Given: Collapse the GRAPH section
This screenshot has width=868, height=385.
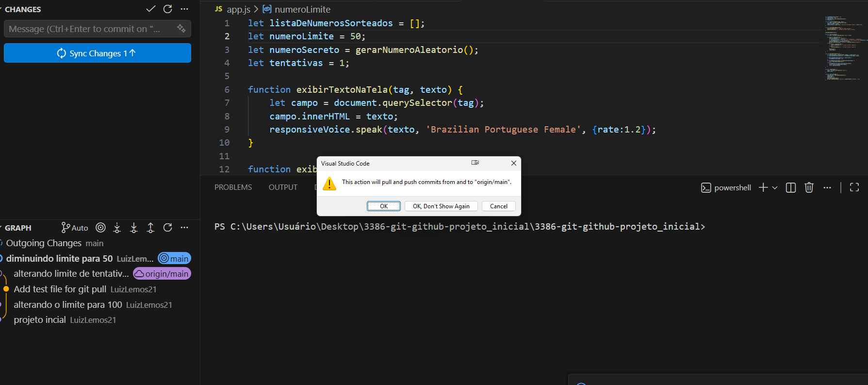Looking at the screenshot, I should pos(18,228).
